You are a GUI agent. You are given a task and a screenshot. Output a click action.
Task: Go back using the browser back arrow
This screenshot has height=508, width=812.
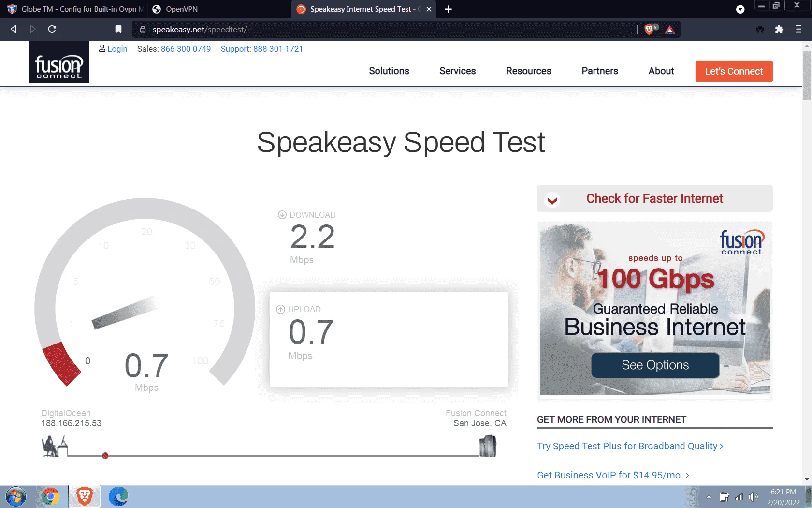click(x=14, y=29)
